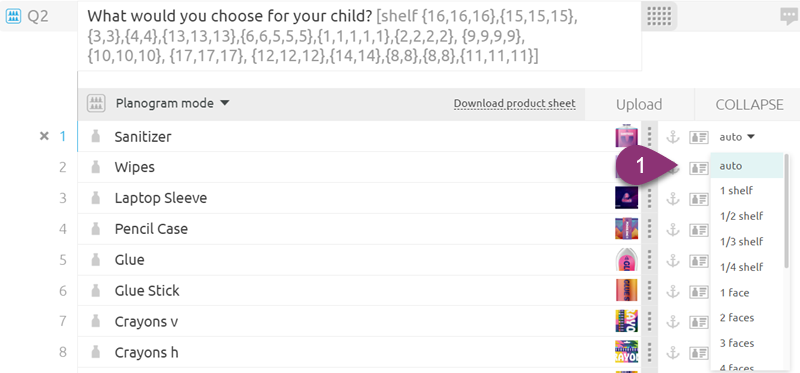
Task: Toggle the anchor for Crayons v
Action: [x=673, y=322]
